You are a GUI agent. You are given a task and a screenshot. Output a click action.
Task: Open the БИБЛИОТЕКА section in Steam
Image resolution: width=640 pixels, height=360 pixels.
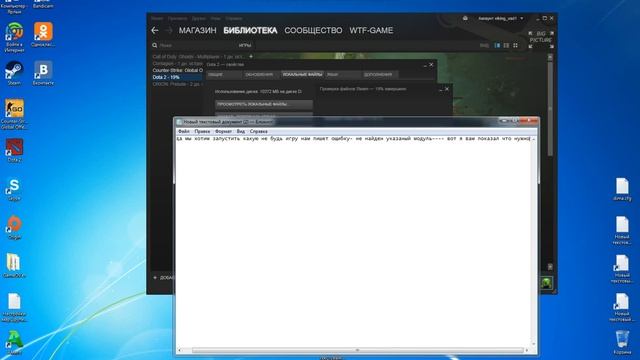coord(250,31)
